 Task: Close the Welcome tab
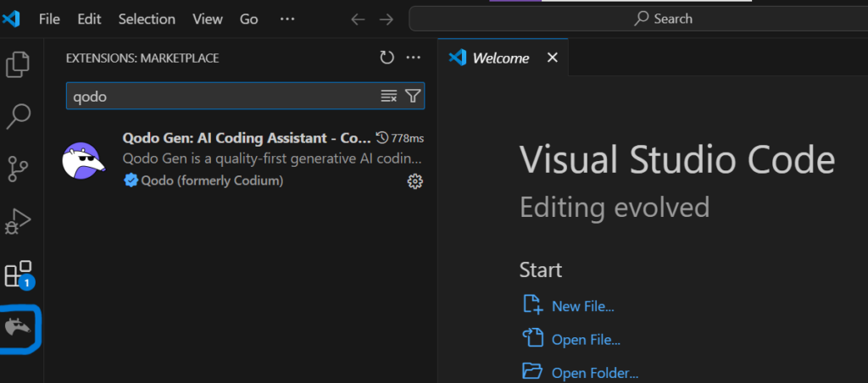[x=552, y=58]
